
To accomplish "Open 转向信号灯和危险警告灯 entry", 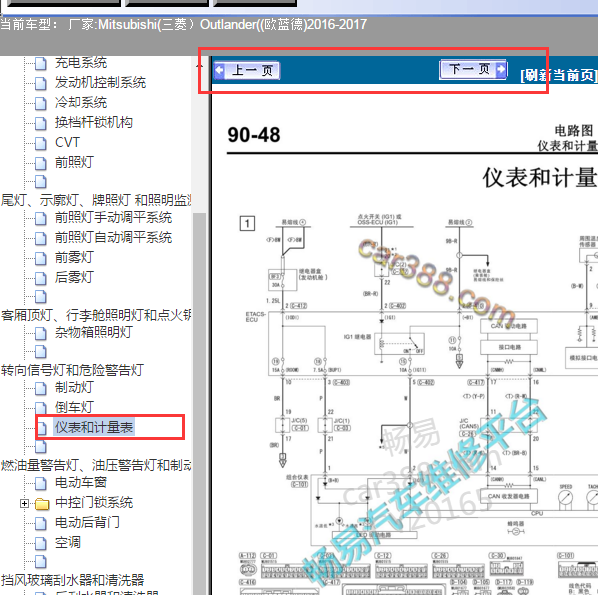I will [72, 370].
